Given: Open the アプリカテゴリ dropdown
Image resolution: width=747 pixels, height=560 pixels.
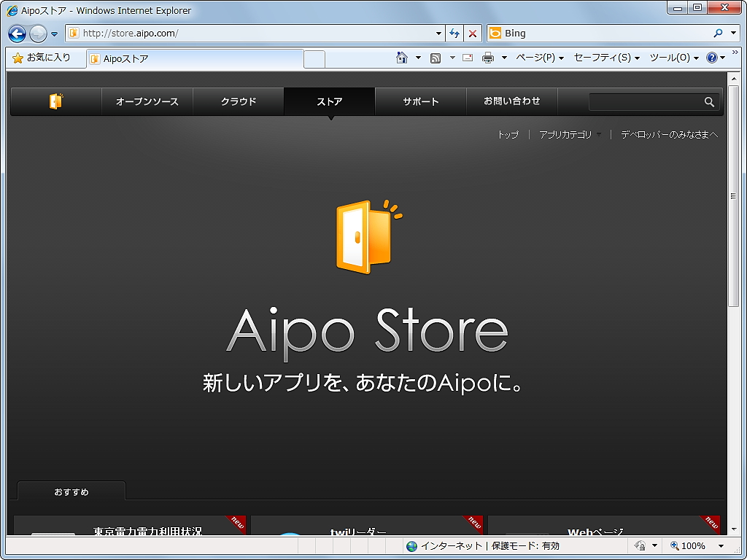Looking at the screenshot, I should point(567,135).
